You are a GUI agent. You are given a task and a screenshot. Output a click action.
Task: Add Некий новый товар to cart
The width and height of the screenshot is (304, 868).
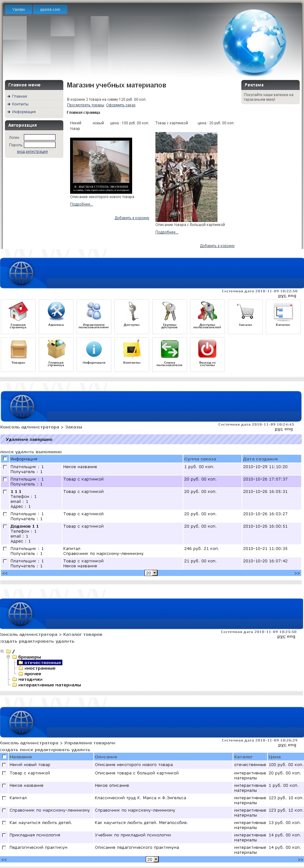pos(132,218)
